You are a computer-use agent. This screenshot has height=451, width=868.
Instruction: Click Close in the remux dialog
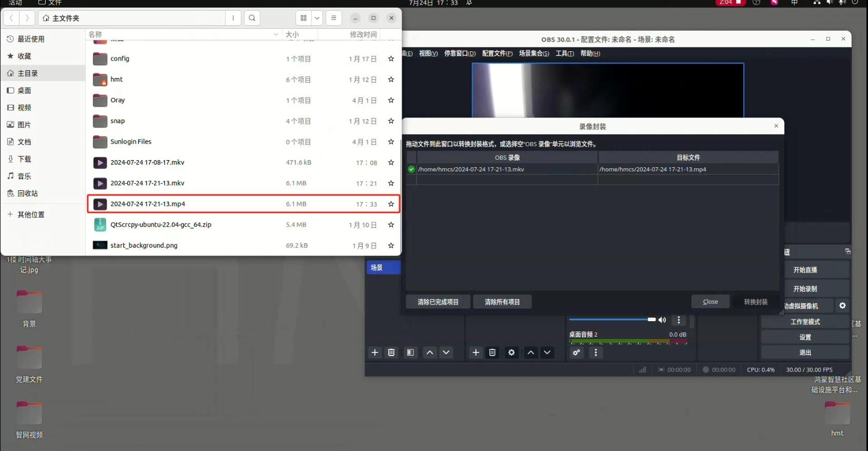pos(711,302)
